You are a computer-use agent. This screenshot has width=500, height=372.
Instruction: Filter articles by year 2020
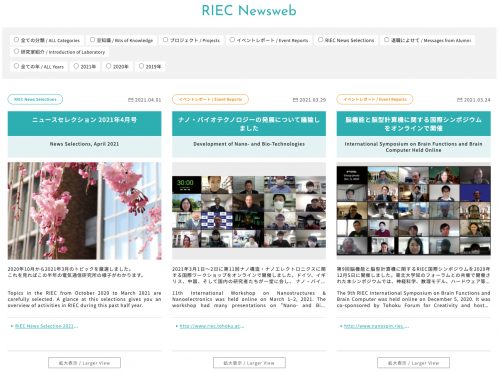[x=108, y=66]
